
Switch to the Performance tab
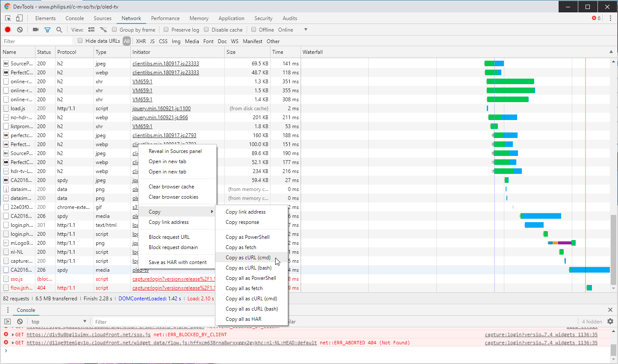165,18
